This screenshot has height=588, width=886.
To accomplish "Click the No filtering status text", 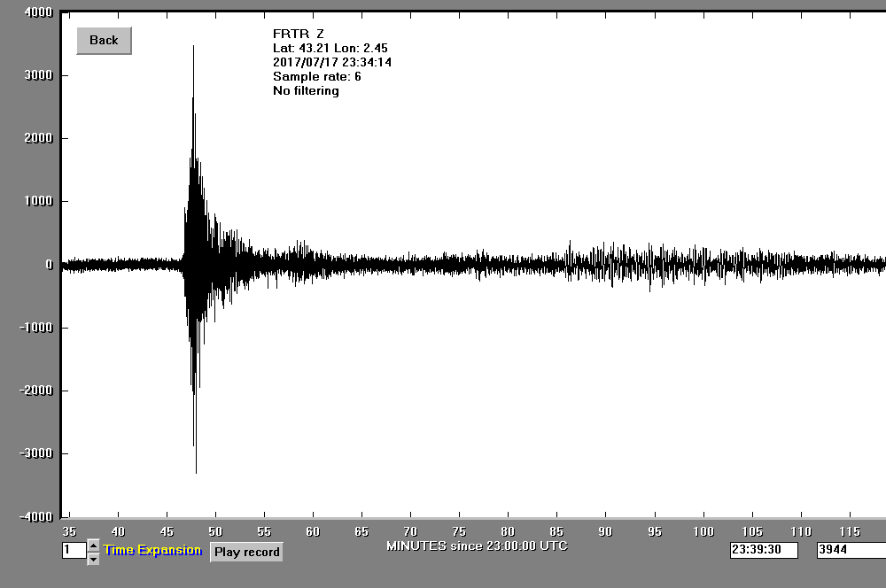I will coord(306,90).
